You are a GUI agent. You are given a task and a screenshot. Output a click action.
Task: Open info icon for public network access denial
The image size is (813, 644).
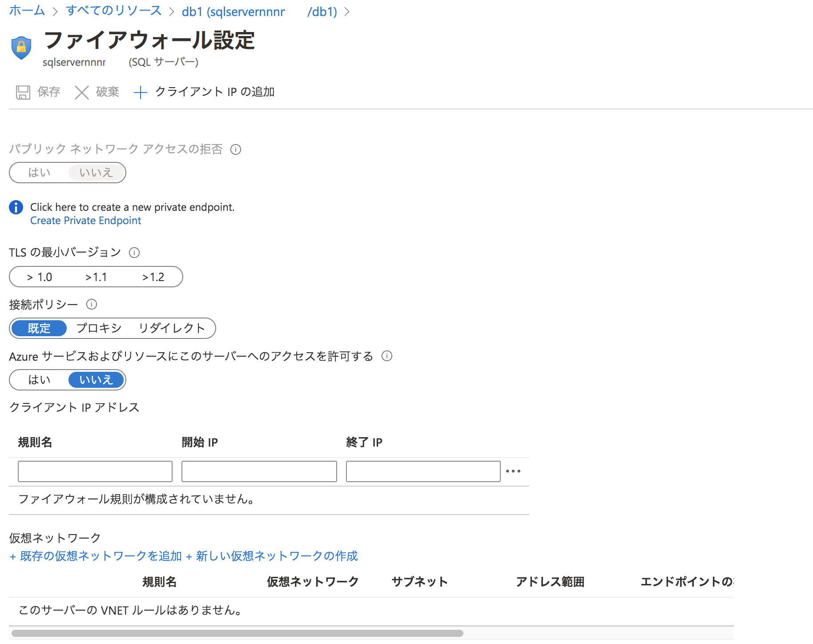(236, 149)
